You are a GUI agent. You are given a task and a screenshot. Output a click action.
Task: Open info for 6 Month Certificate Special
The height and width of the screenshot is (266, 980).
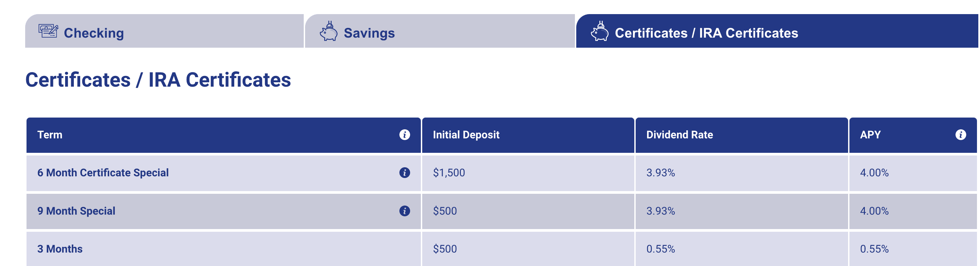[x=404, y=173]
